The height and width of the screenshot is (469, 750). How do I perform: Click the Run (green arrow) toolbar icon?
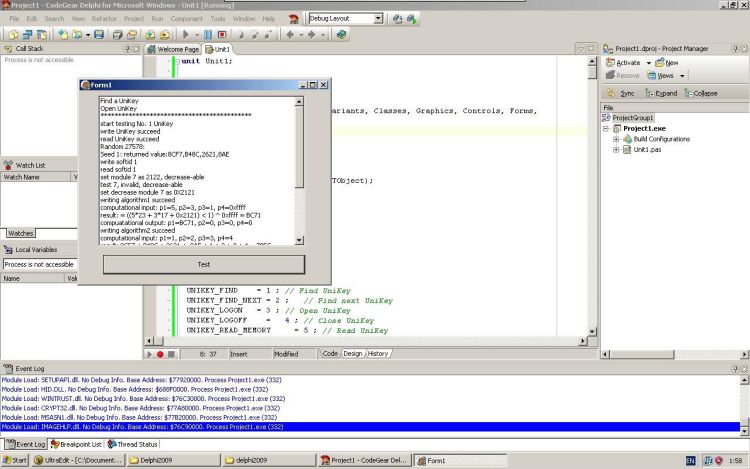(186, 34)
